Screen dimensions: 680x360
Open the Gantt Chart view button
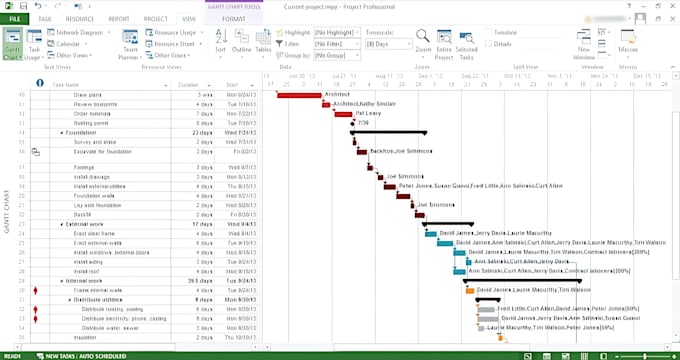pyautogui.click(x=13, y=44)
